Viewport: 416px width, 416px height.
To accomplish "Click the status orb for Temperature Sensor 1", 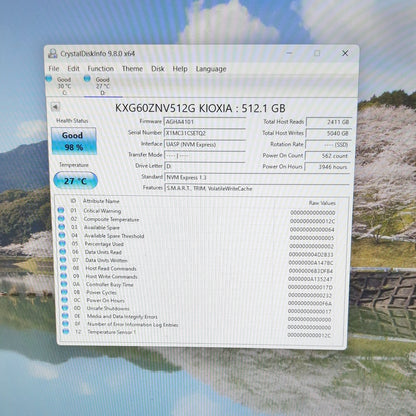I will click(x=65, y=331).
